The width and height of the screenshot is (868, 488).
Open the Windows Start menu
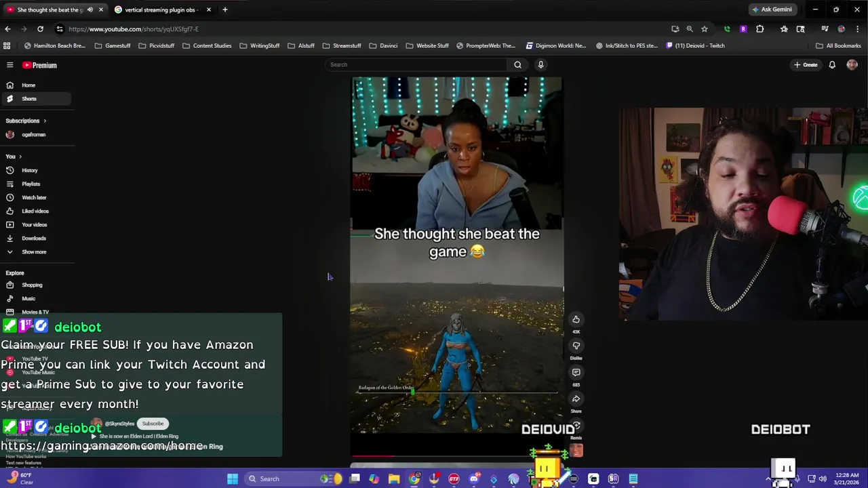[x=233, y=479]
